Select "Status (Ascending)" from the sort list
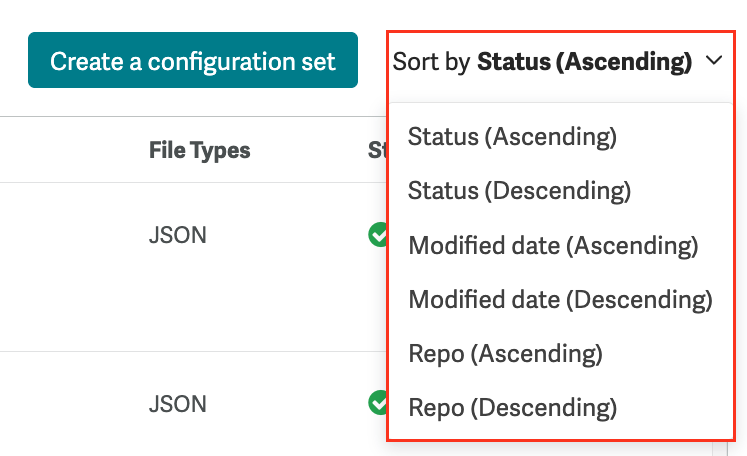Screen dimensions: 747x456 tap(512, 136)
